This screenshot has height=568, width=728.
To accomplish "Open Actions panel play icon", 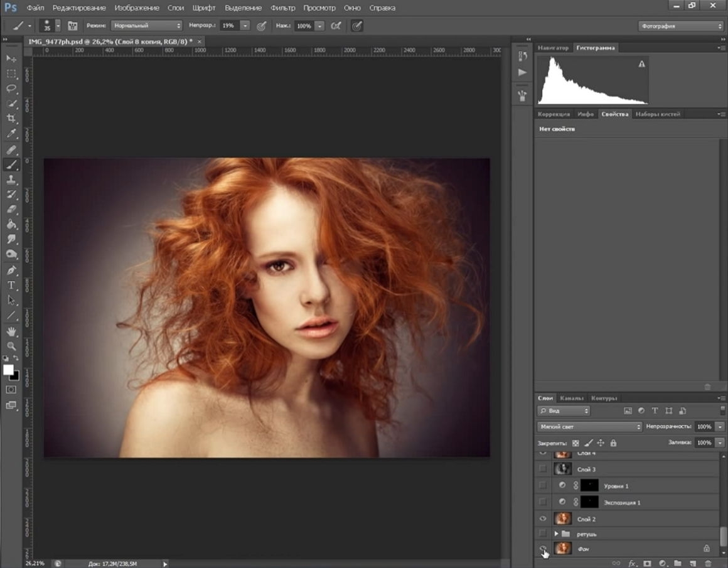I will click(x=522, y=72).
